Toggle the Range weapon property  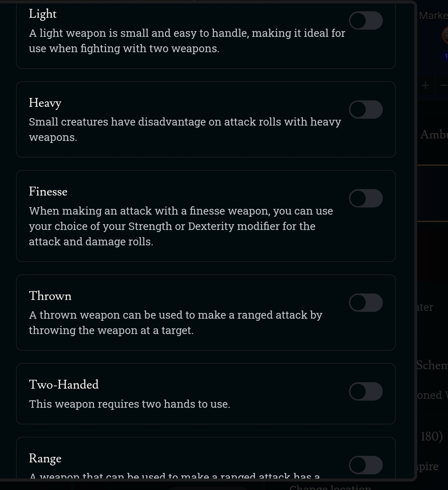366,465
